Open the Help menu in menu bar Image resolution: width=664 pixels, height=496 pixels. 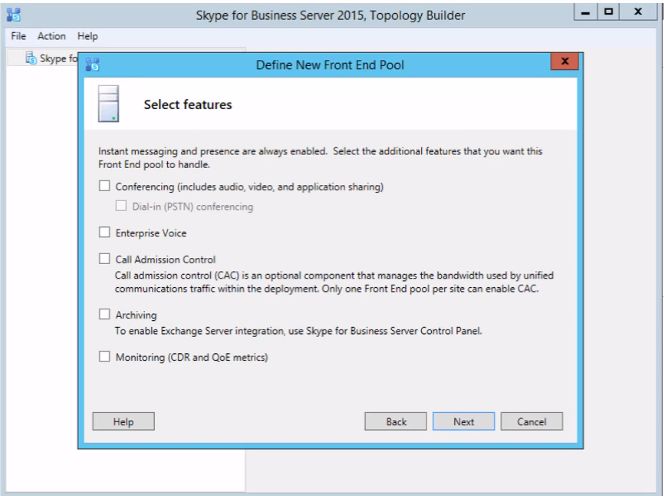tap(88, 36)
